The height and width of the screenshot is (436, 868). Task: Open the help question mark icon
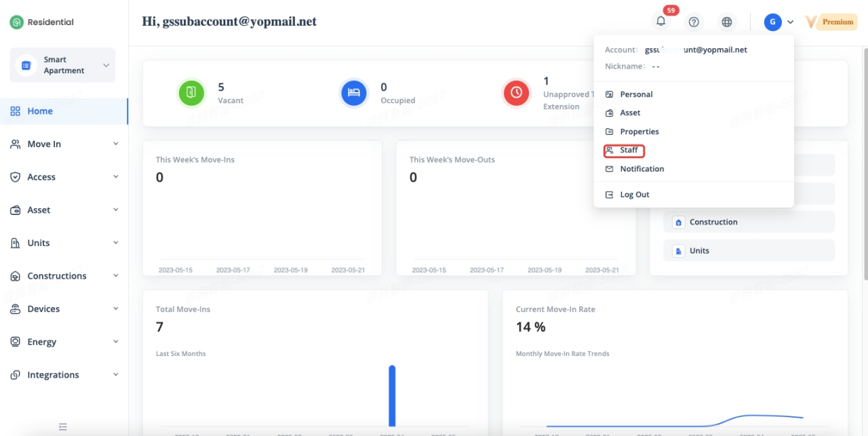click(x=694, y=22)
